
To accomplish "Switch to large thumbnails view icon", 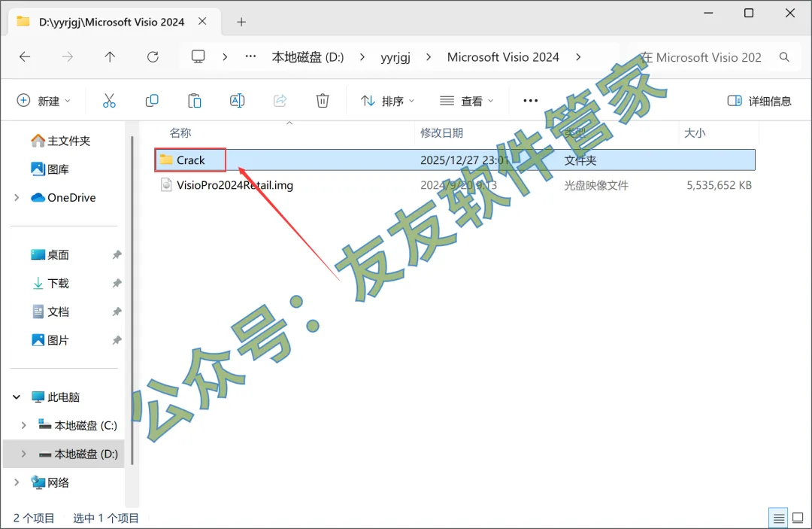I will (x=798, y=518).
